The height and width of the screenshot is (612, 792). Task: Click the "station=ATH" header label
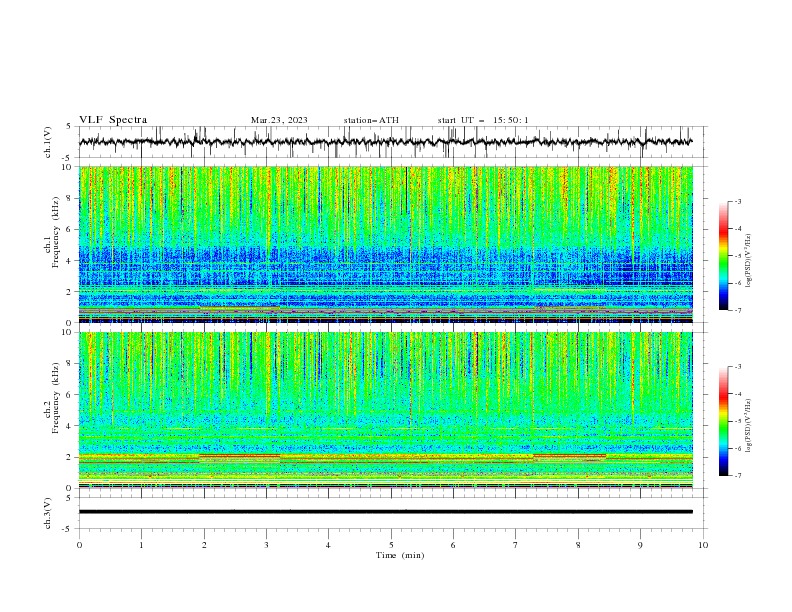coord(371,120)
